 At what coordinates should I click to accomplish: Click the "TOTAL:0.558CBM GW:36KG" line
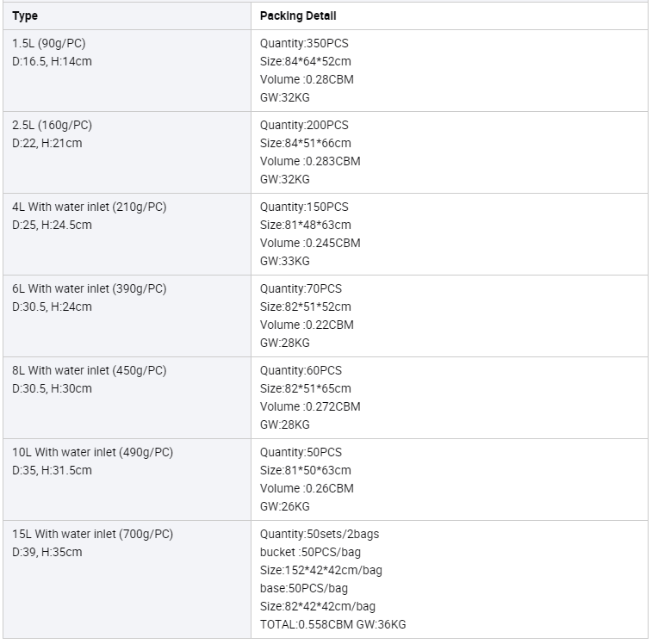(332, 624)
